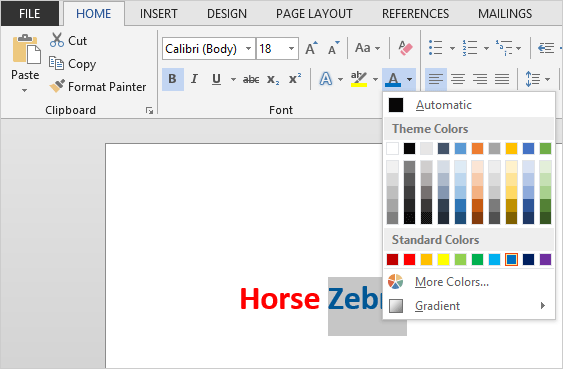Apply current font color with A icon
This screenshot has width=563, height=369.
tap(393, 79)
